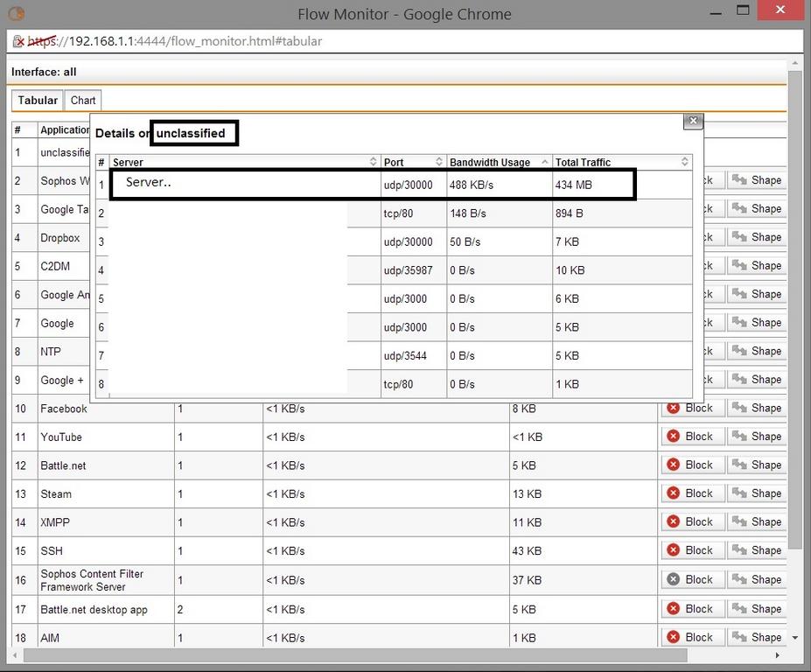811x672 pixels.
Task: Click the 43 KB traffic value
Action: pyautogui.click(x=527, y=551)
